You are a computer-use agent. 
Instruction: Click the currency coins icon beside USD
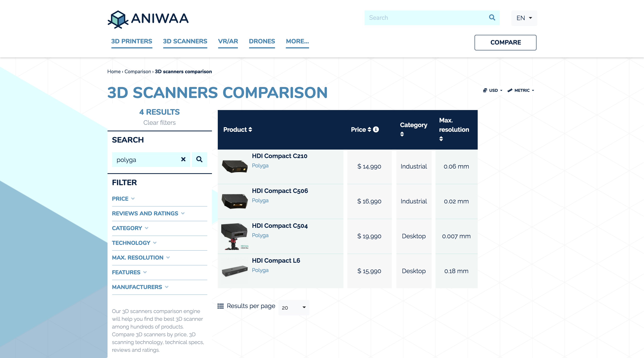click(x=485, y=90)
